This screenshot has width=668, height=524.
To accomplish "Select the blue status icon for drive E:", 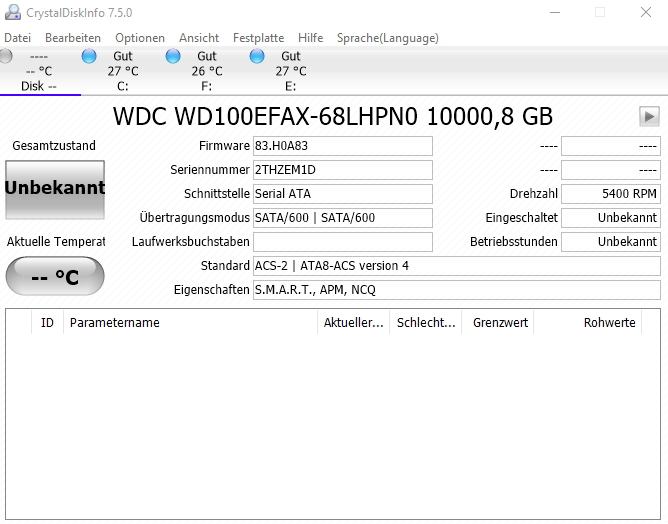I will pos(257,56).
